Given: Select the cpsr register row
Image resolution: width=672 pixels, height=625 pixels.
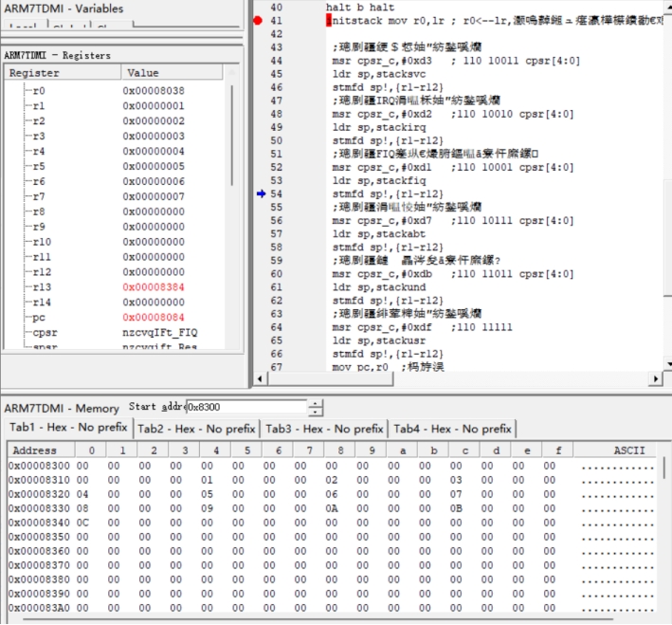Looking at the screenshot, I should pyautogui.click(x=114, y=333).
